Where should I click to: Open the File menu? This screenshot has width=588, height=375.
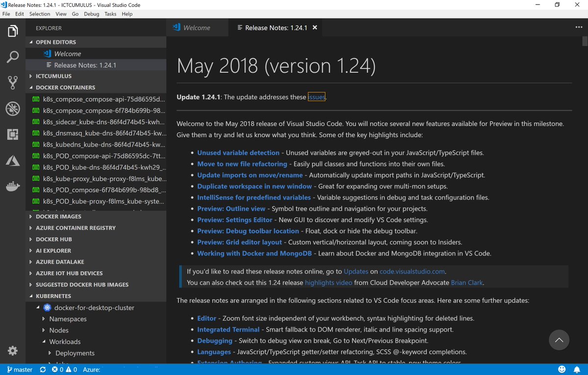point(6,14)
